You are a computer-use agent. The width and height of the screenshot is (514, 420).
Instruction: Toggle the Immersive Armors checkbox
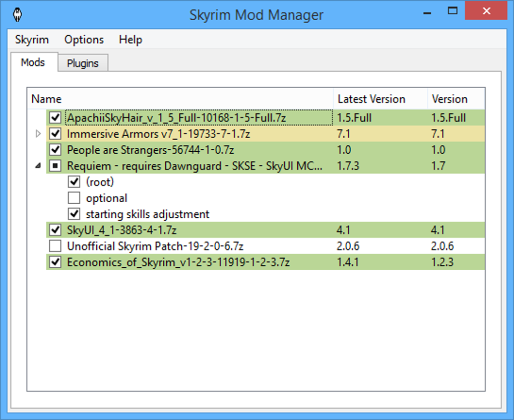click(55, 134)
